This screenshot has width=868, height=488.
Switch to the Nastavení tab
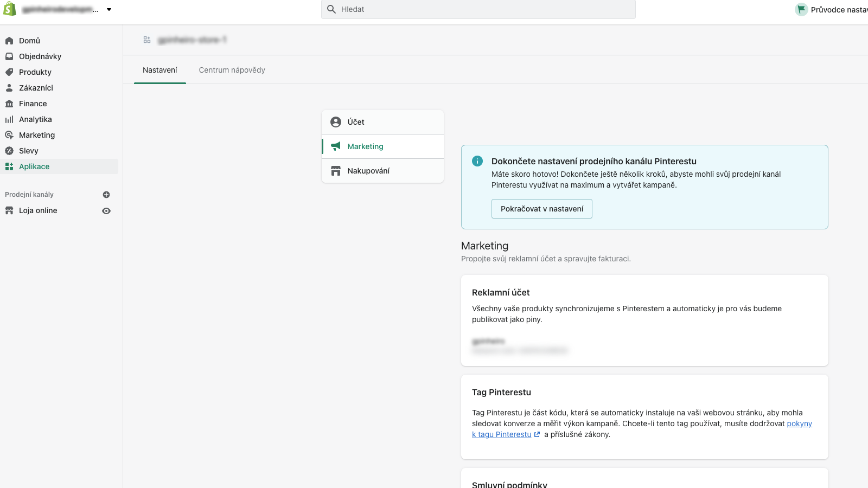(x=160, y=70)
